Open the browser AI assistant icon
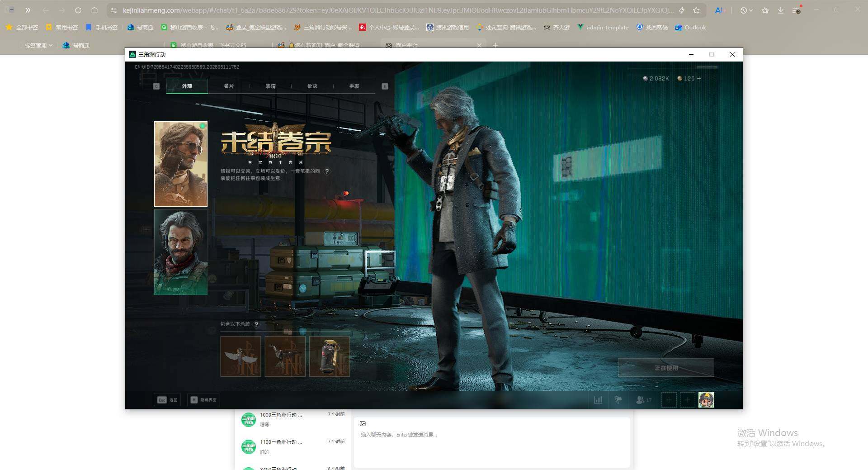 [x=719, y=10]
